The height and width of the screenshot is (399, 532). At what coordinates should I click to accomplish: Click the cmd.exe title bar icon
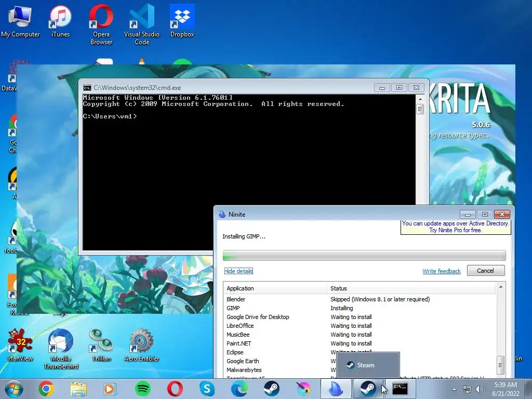pos(87,88)
